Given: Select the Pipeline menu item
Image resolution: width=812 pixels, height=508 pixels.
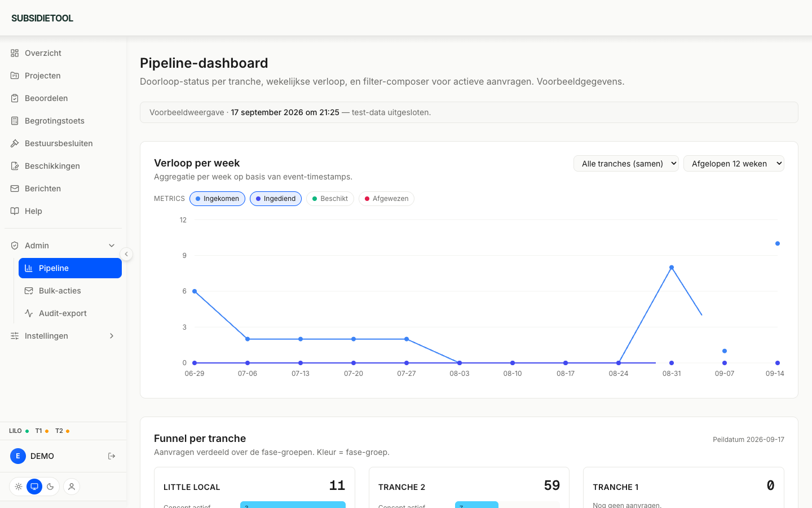Looking at the screenshot, I should [x=70, y=268].
